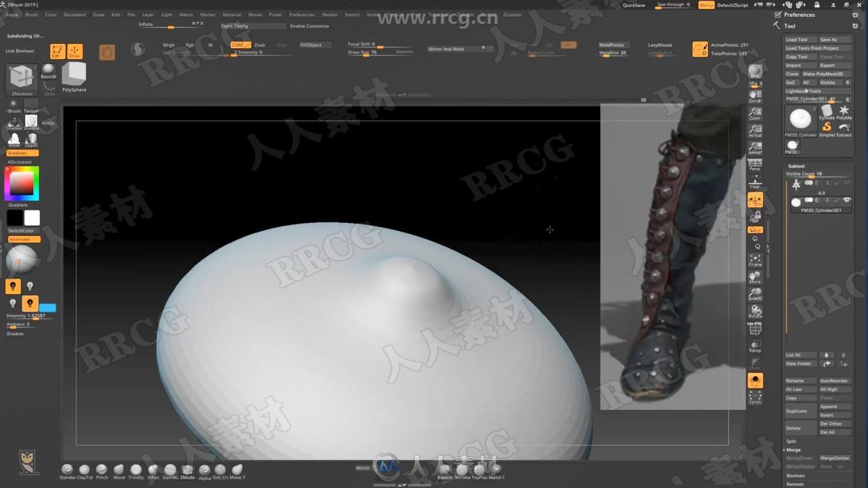Select the Pinch brush at bottom shelf

pos(102,471)
